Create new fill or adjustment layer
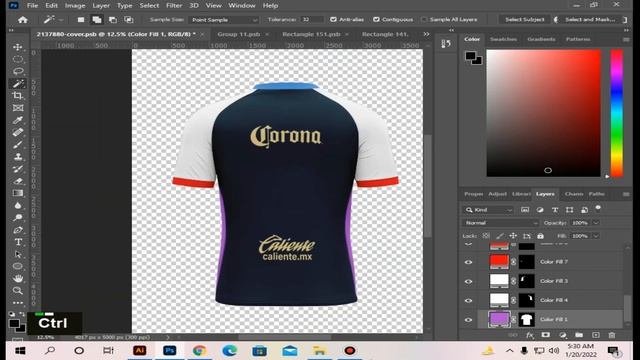The height and width of the screenshot is (360, 640). click(x=563, y=335)
